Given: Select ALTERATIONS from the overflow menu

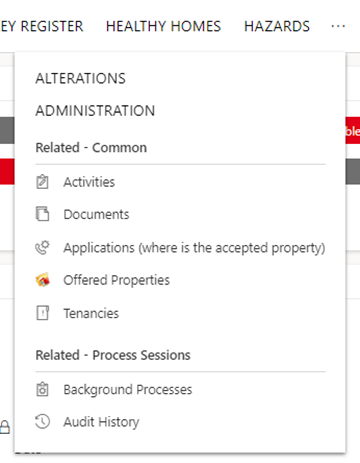Looking at the screenshot, I should tap(80, 79).
